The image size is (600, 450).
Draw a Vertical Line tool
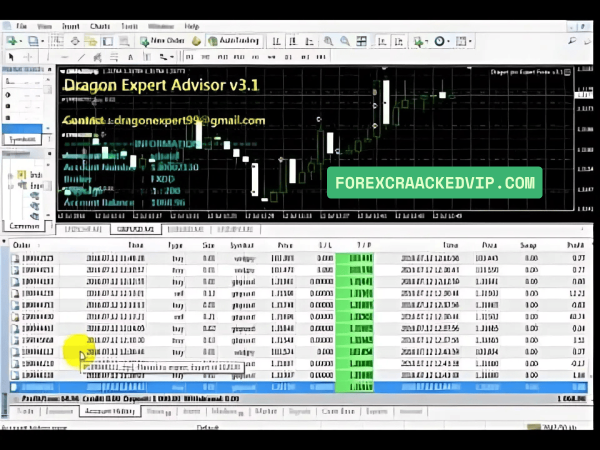[x=48, y=57]
